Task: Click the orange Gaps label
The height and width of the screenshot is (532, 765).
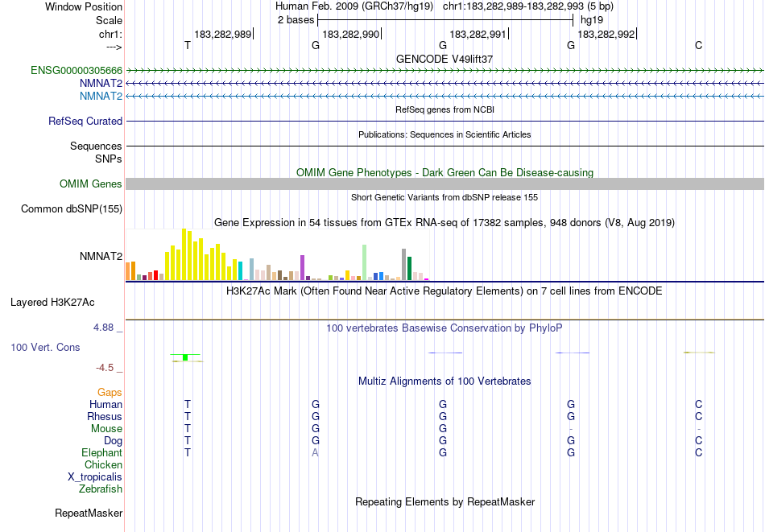Action: pos(110,392)
